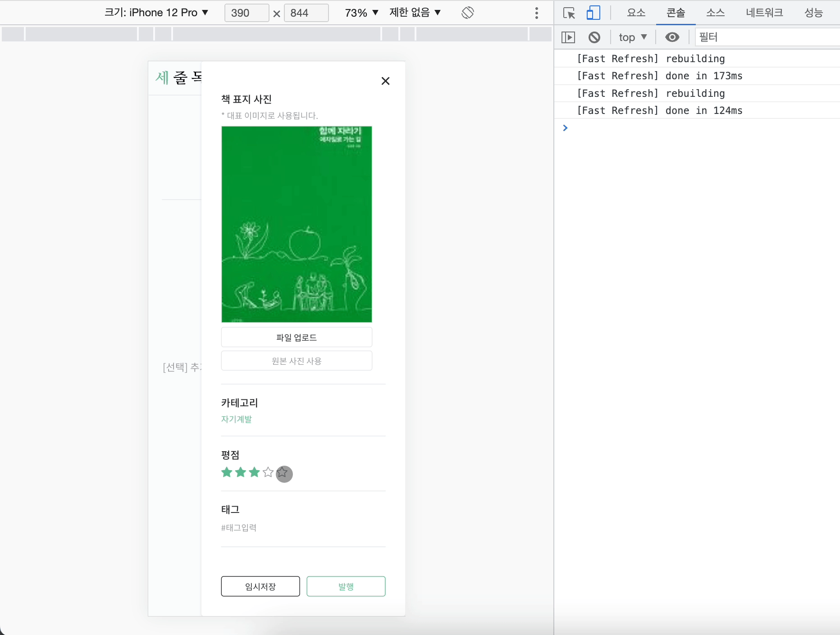Open the 73% zoom dropdown

click(x=361, y=13)
